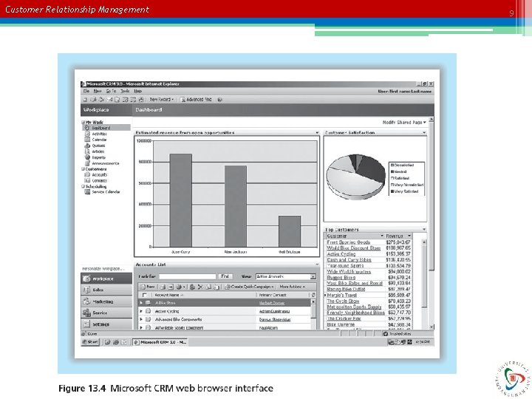Open the Go To menu
The width and height of the screenshot is (532, 399).
coord(111,92)
